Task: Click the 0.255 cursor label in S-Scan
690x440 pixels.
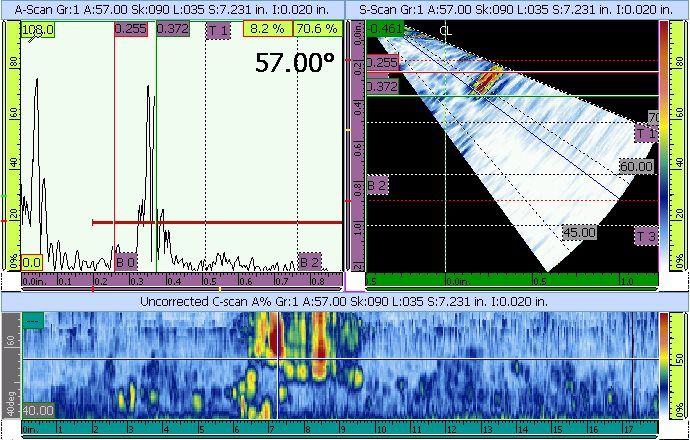Action: pyautogui.click(x=383, y=62)
